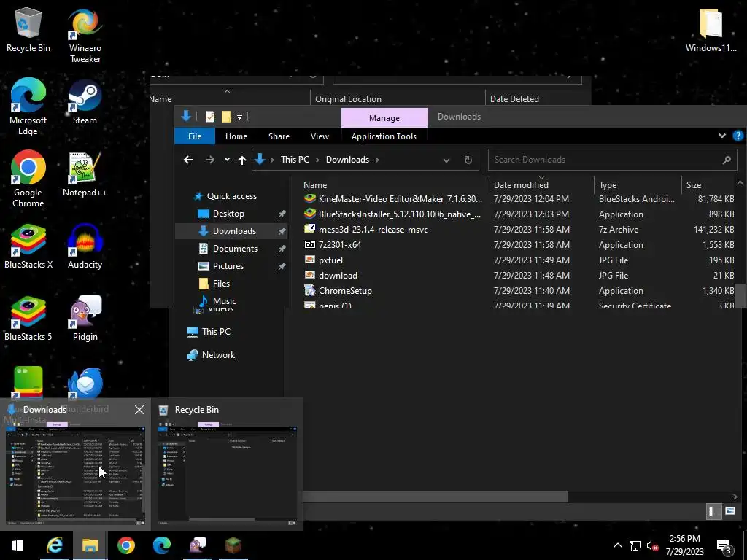Select the BlueStacksInstaller file
Screen dimensions: 747x560
click(399, 214)
